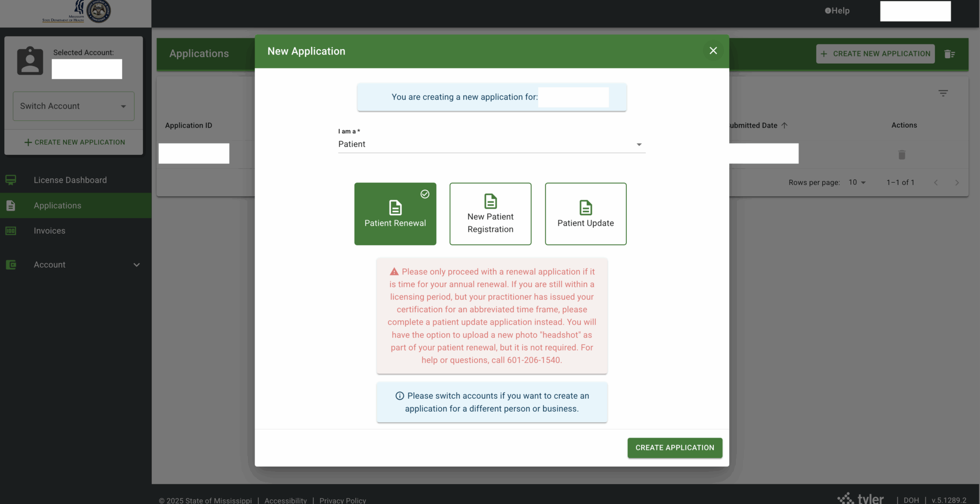Go to Invoices in the sidebar
Image resolution: width=980 pixels, height=504 pixels.
point(49,231)
